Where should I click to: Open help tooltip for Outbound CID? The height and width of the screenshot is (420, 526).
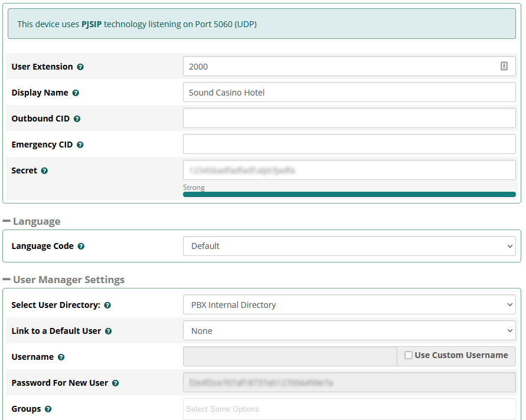pos(77,119)
